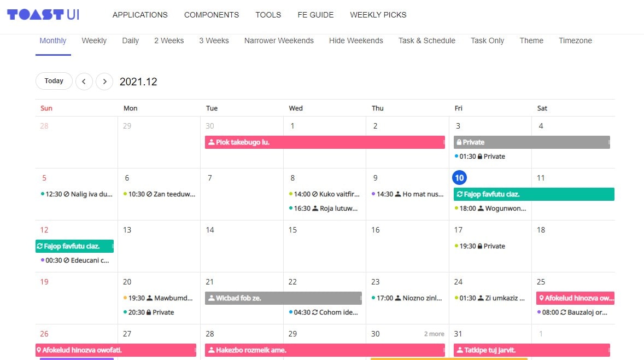Toggle the Hide Weekends view option
644x360 pixels.
pyautogui.click(x=356, y=40)
